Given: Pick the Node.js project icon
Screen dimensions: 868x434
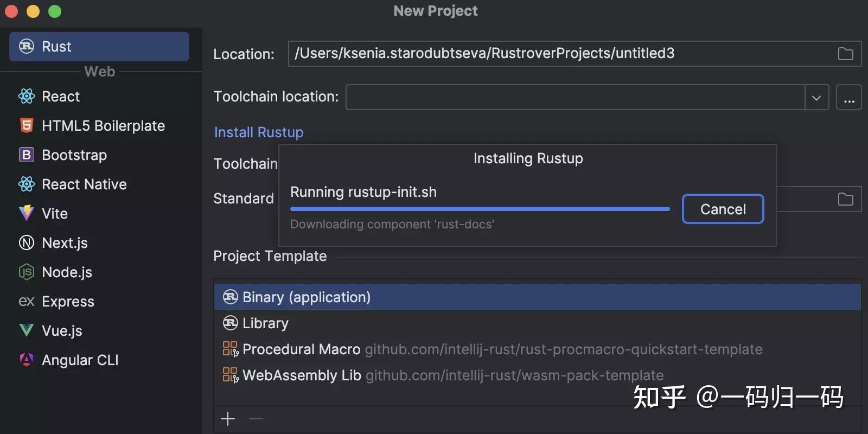Looking at the screenshot, I should (x=27, y=272).
